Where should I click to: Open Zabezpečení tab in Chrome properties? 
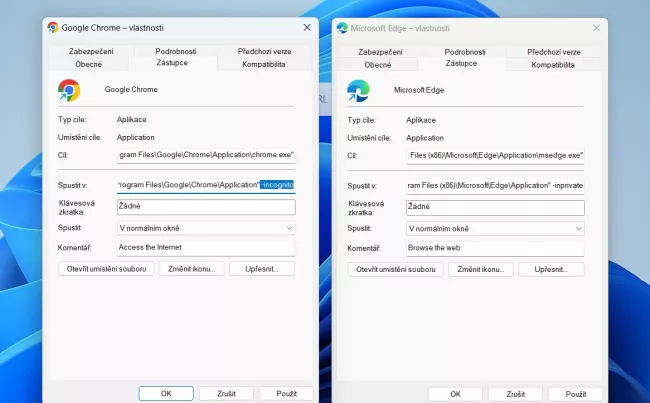pos(91,51)
